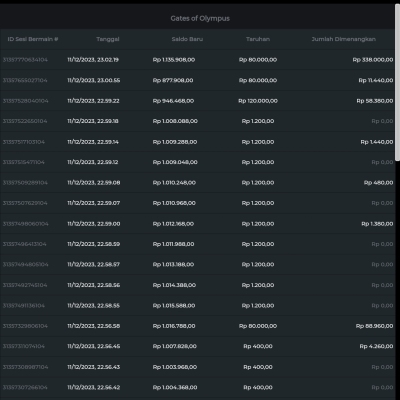Image resolution: width=400 pixels, height=400 pixels.
Task: Click the Rp 120.000,00 bet amount
Action: (258, 101)
